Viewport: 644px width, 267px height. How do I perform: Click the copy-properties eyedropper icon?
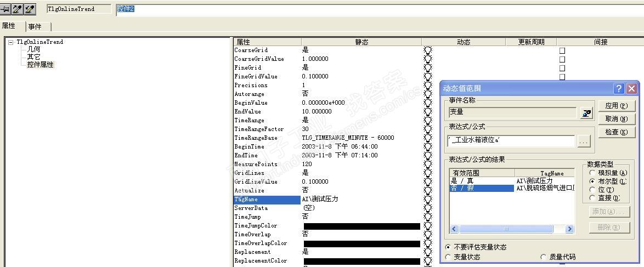17,9
